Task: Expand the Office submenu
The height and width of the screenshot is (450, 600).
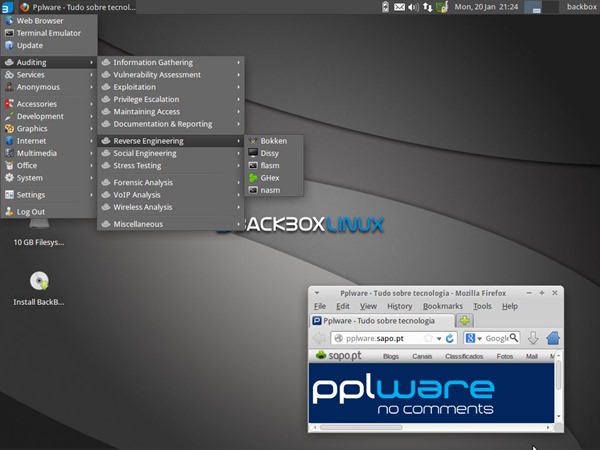Action: (49, 165)
